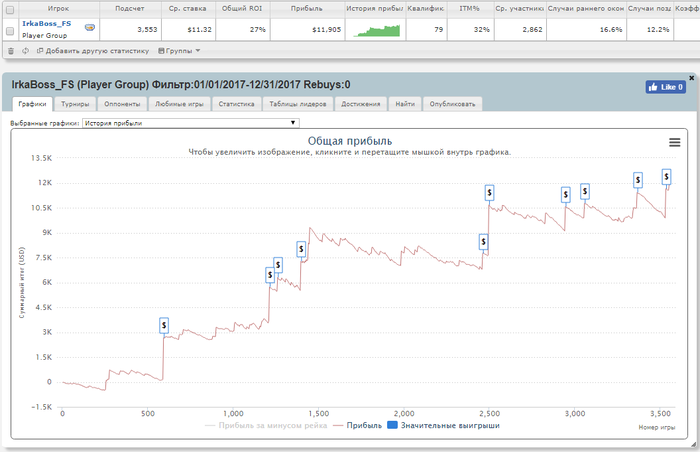The width and height of the screenshot is (700, 452).
Task: Toggle the 'Прибыль за минусом рейка' legend series
Action: [x=266, y=426]
